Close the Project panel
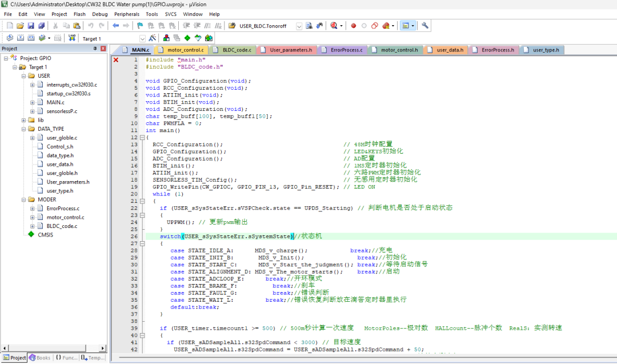The height and width of the screenshot is (364, 617). tap(103, 49)
